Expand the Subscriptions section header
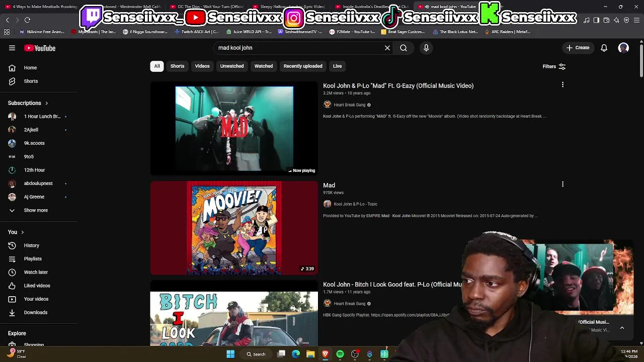The height and width of the screenshot is (362, 644). (28, 103)
